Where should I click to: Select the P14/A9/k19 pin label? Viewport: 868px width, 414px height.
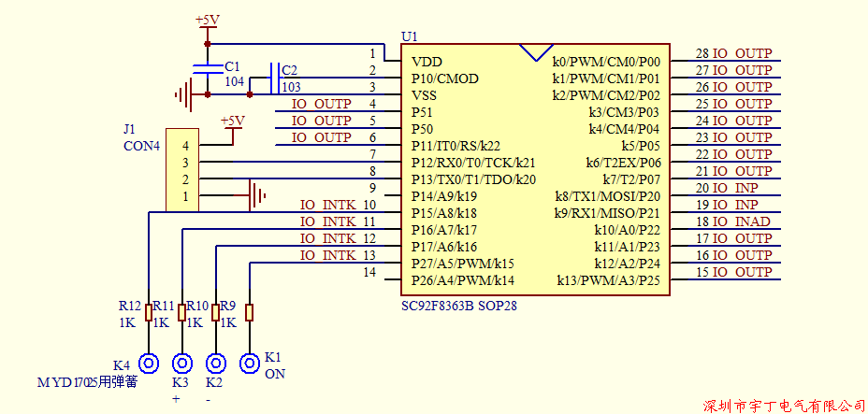click(444, 196)
